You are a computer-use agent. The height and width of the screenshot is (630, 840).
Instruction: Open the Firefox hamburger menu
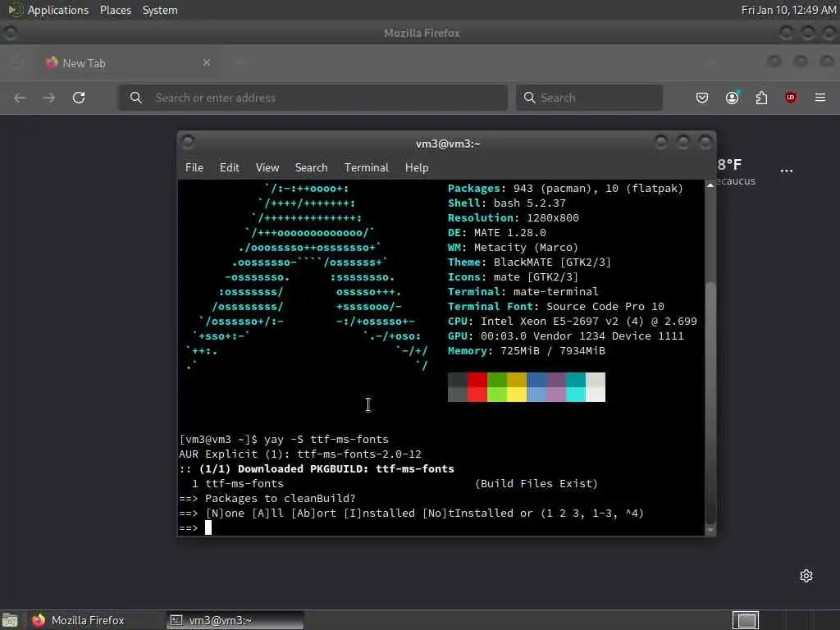[x=820, y=98]
